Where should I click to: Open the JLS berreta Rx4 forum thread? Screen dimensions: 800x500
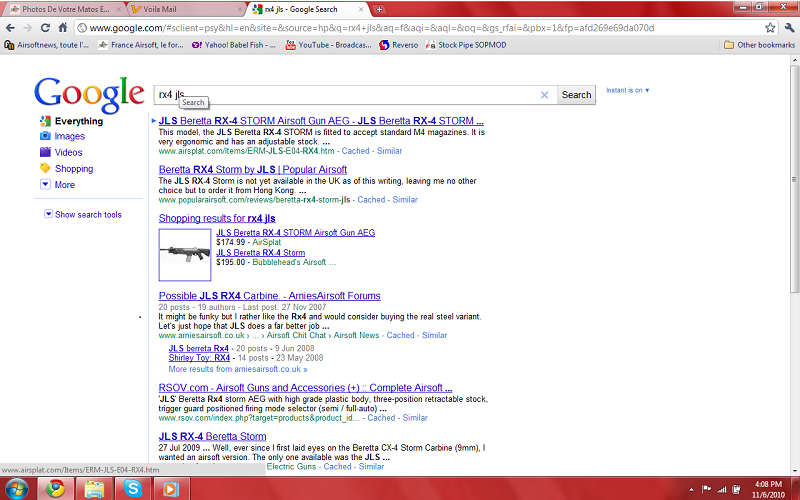[198, 348]
